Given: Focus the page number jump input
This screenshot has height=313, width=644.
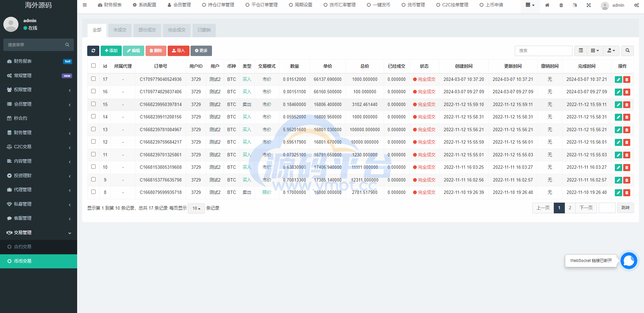Looking at the screenshot, I should [x=607, y=208].
